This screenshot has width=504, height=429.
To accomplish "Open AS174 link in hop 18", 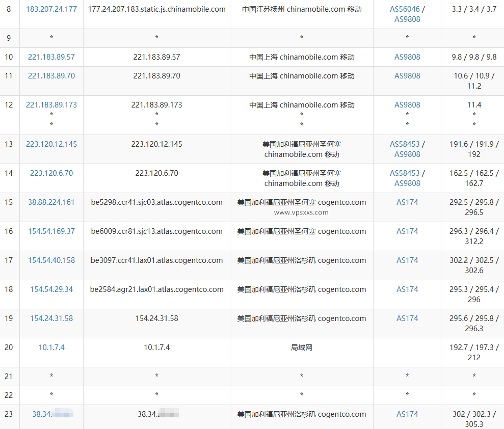I will pos(407,289).
